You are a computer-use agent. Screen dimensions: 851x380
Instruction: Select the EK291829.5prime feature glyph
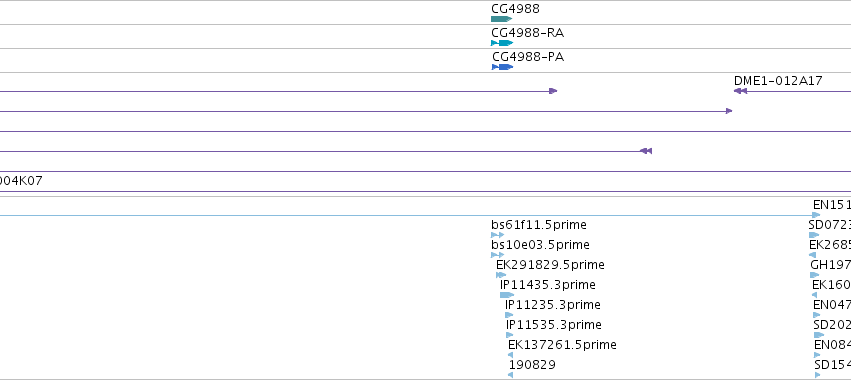(x=501, y=275)
